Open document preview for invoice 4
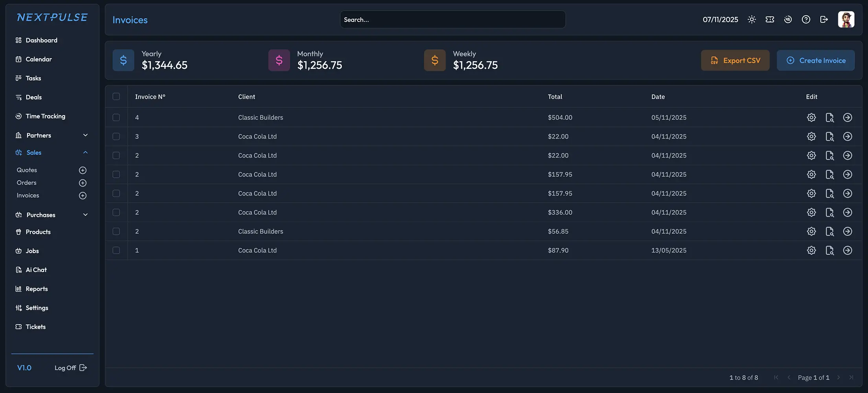The height and width of the screenshot is (393, 868). (x=830, y=117)
